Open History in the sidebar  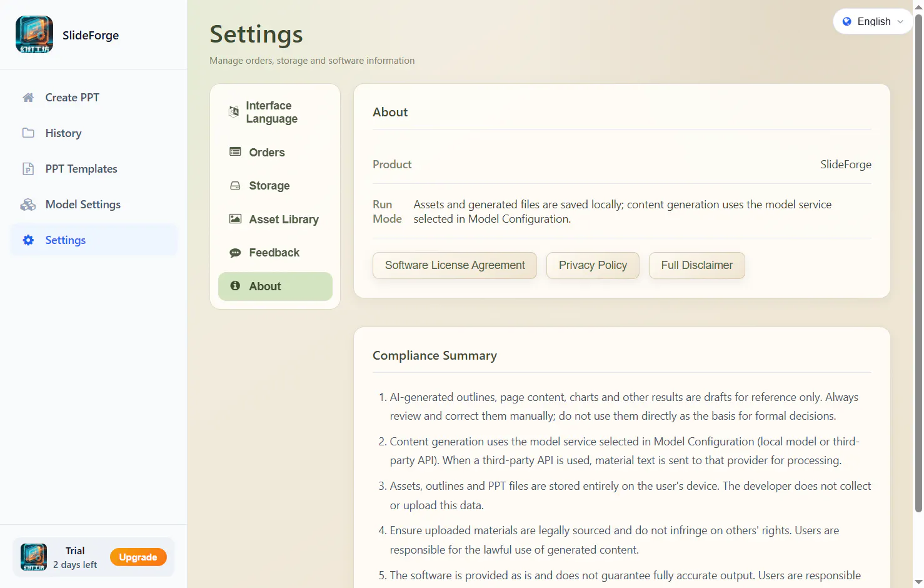pyautogui.click(x=94, y=133)
